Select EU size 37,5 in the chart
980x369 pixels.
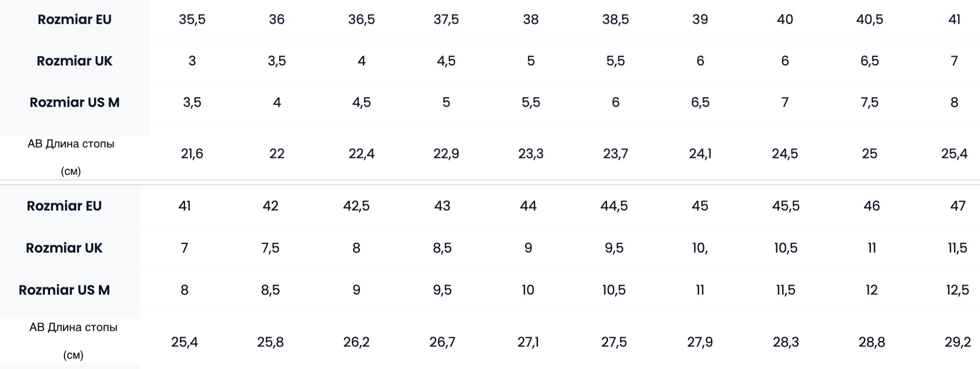(446, 20)
